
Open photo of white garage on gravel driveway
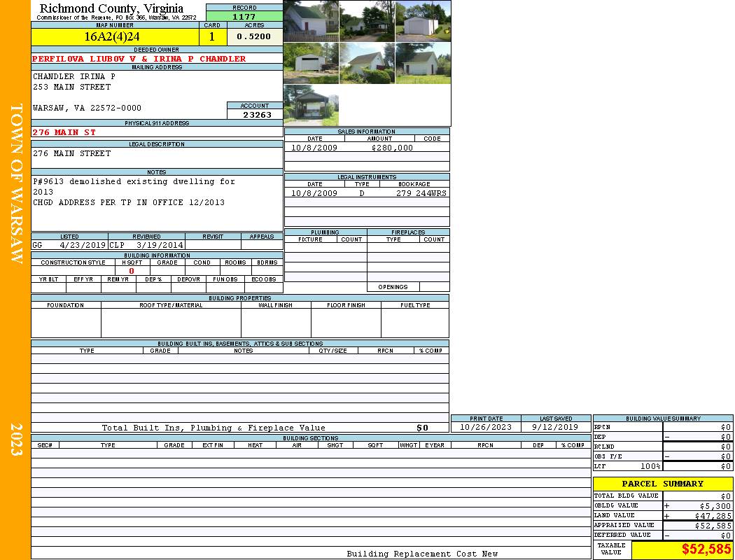[423, 21]
